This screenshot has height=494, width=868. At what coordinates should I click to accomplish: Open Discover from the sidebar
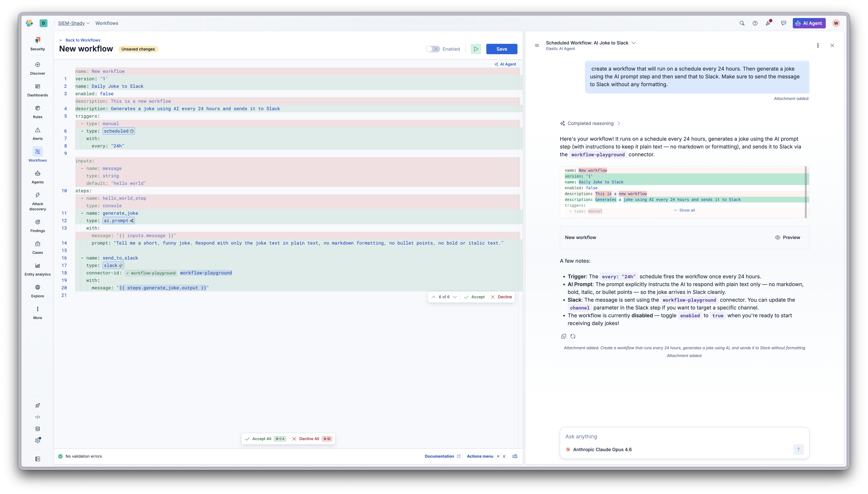(37, 68)
